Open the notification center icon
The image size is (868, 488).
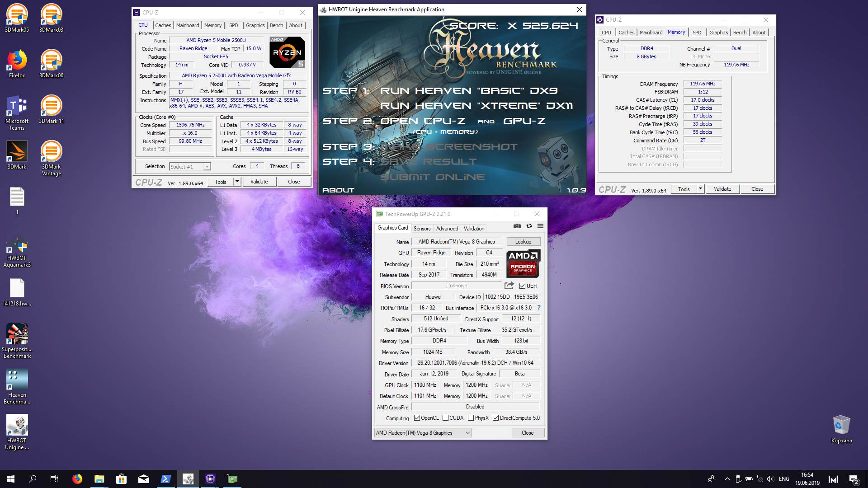854,479
